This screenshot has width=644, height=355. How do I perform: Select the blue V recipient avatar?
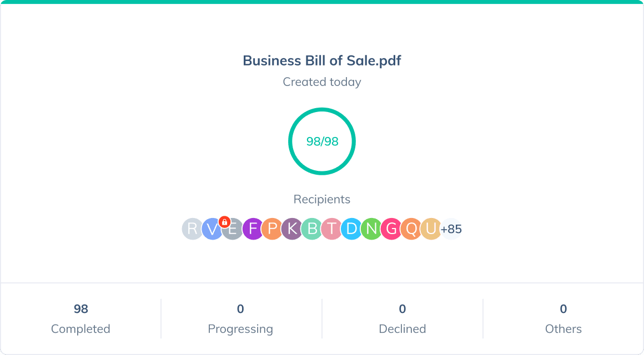click(211, 229)
